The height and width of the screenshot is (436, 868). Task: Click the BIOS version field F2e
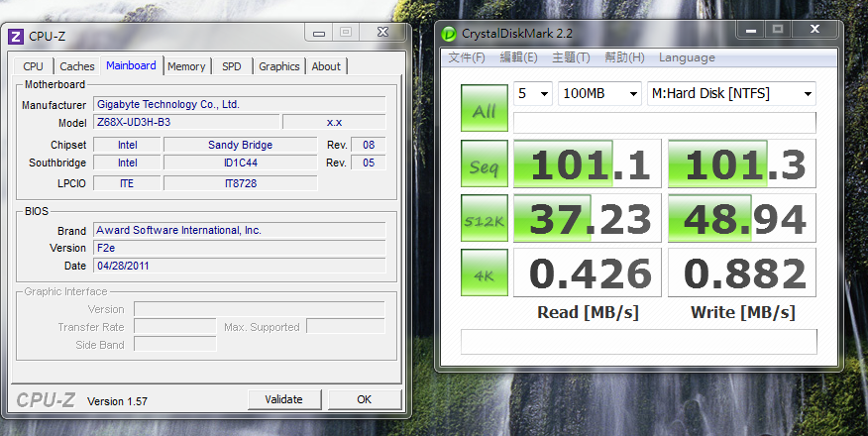coord(240,248)
